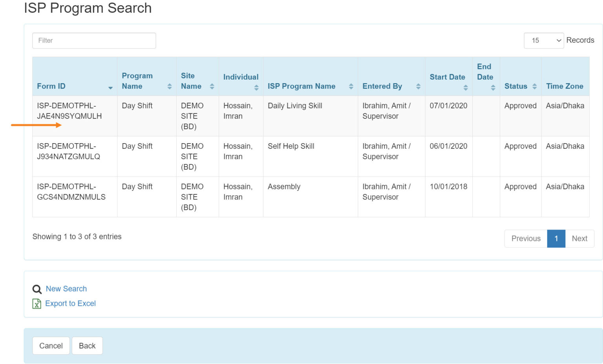The height and width of the screenshot is (364, 603).
Task: Click the Next pagination button
Action: pos(579,238)
